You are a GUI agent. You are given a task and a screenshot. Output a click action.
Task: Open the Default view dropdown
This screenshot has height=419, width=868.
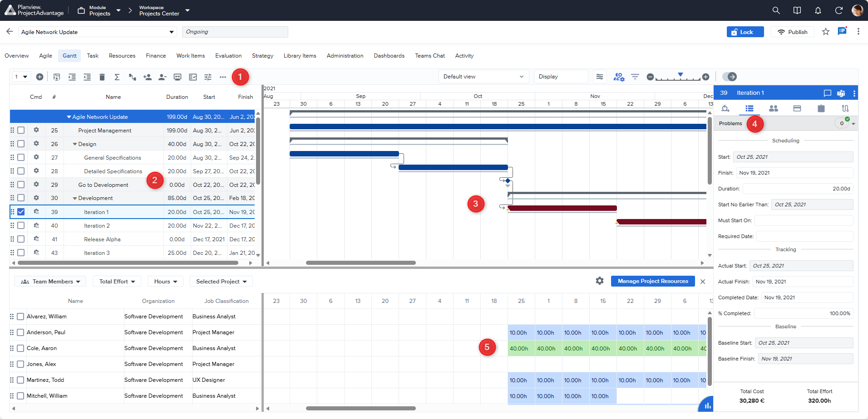click(x=483, y=77)
